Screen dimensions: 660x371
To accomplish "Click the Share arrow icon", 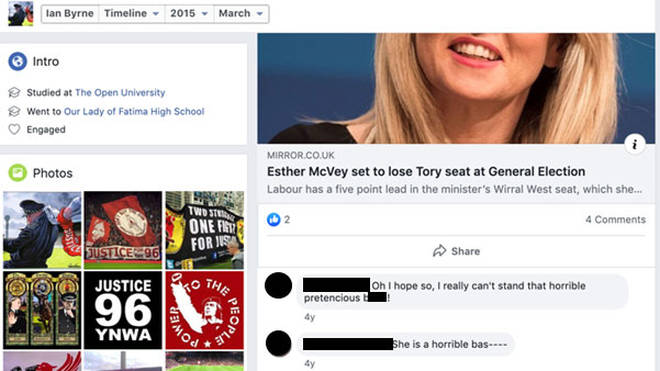I will pos(439,251).
